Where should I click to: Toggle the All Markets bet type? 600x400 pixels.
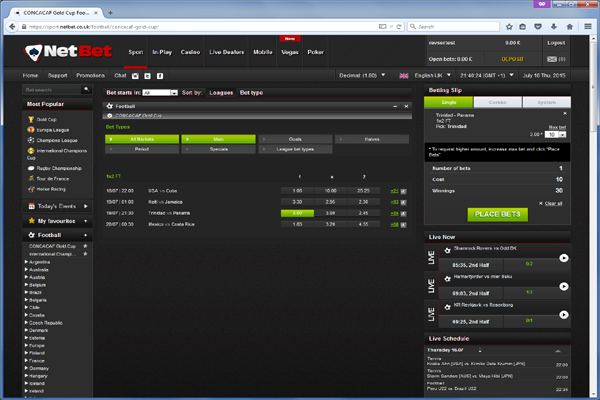point(142,139)
